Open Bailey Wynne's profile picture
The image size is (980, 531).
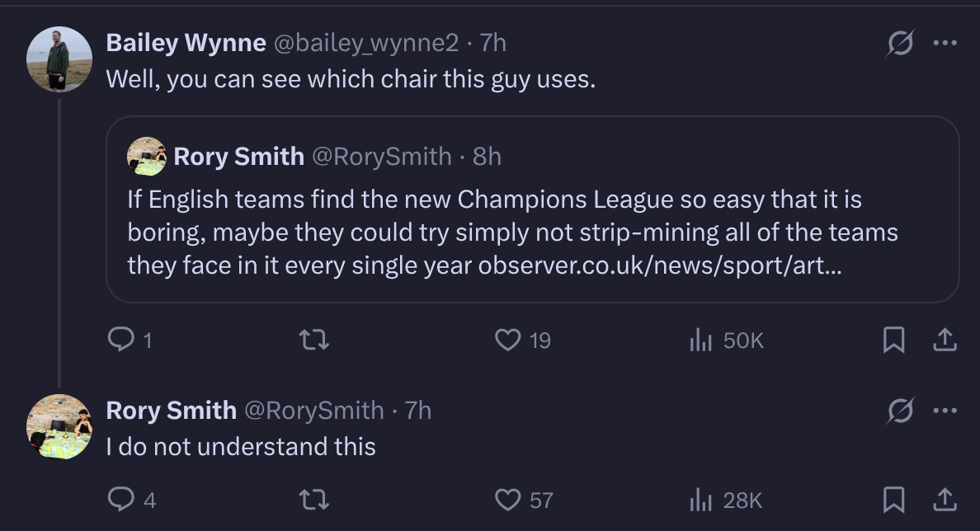coord(59,59)
